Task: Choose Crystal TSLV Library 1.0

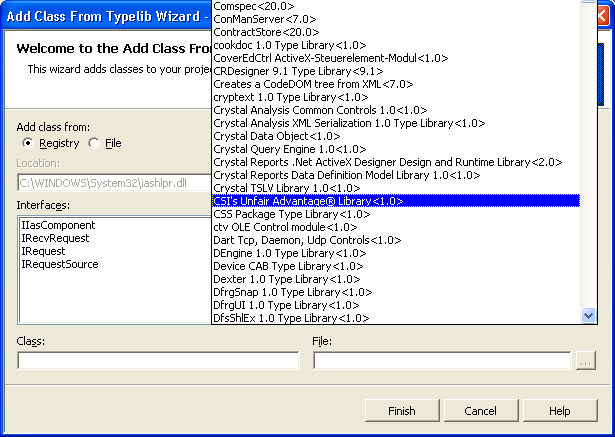Action: pyautogui.click(x=396, y=188)
